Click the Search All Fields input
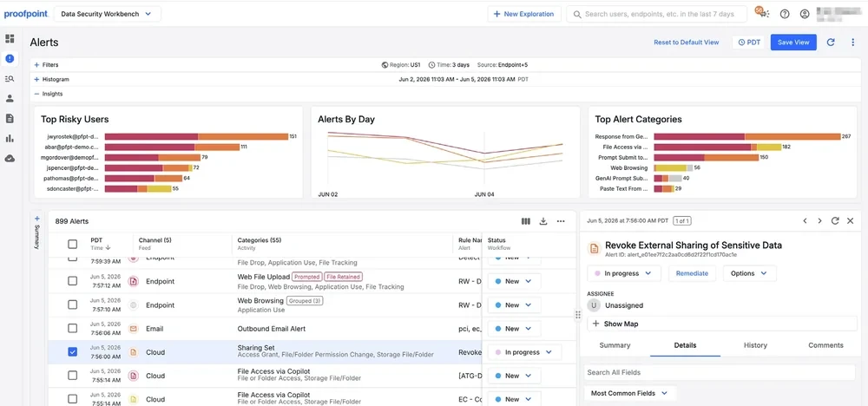 point(720,372)
